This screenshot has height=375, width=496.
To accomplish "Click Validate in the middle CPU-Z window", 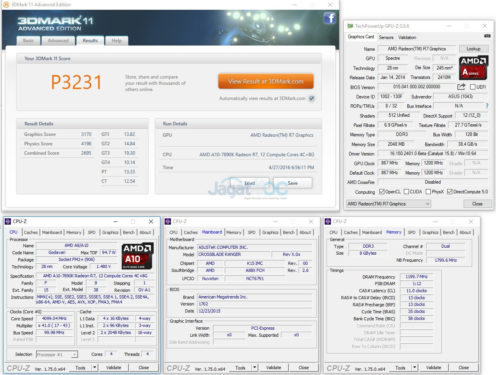I will pyautogui.click(x=273, y=367).
